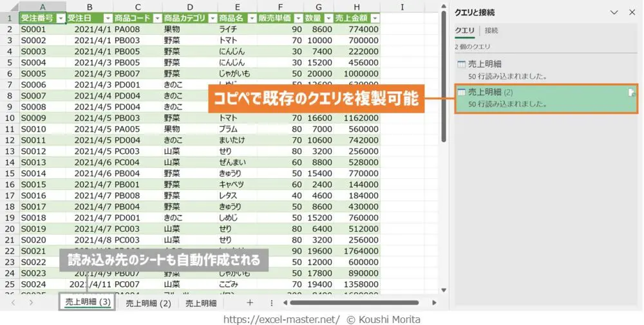The image size is (644, 325).
Task: Switch to the 接続 tab
Action: click(491, 30)
